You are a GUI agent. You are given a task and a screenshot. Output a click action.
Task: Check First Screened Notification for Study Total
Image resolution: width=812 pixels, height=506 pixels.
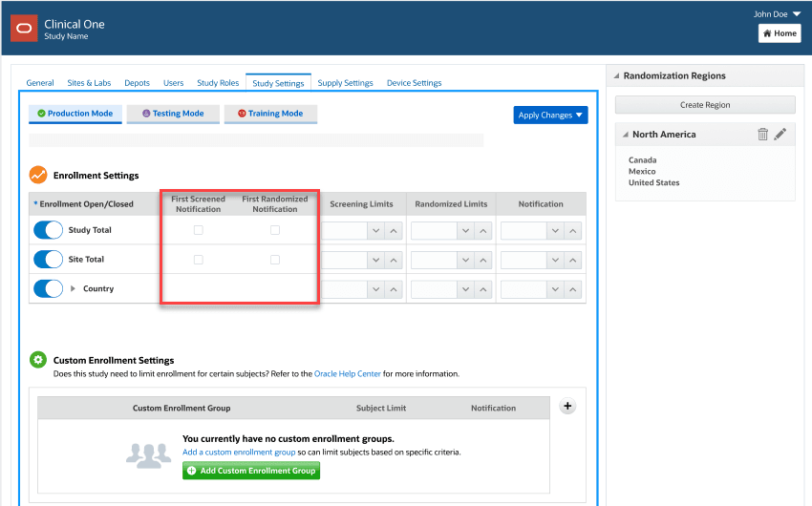click(x=199, y=230)
